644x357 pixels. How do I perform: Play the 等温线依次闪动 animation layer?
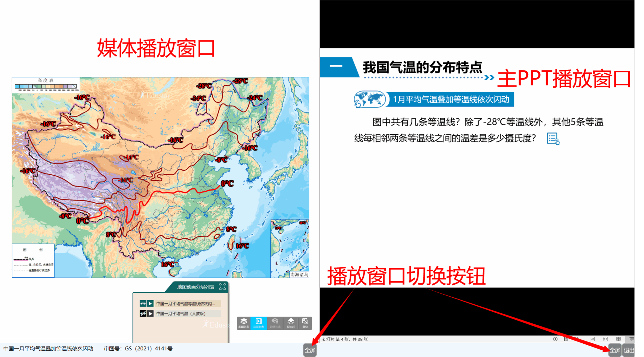pyautogui.click(x=151, y=304)
